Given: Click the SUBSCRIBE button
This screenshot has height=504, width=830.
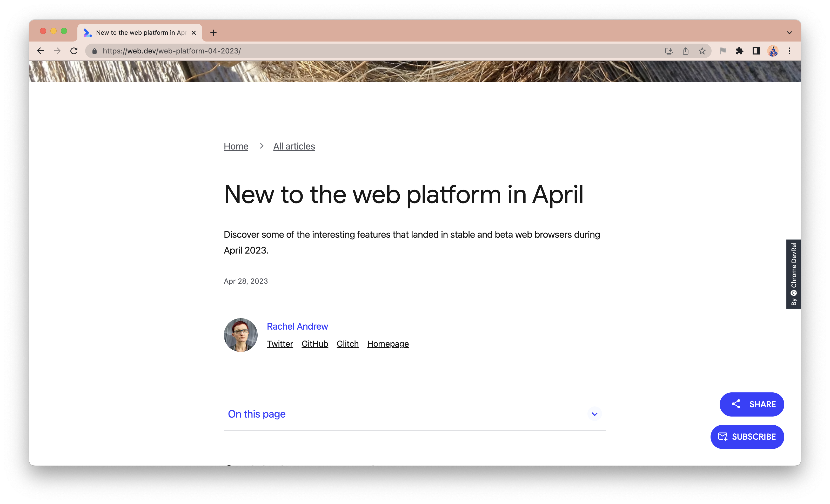Looking at the screenshot, I should (x=747, y=436).
